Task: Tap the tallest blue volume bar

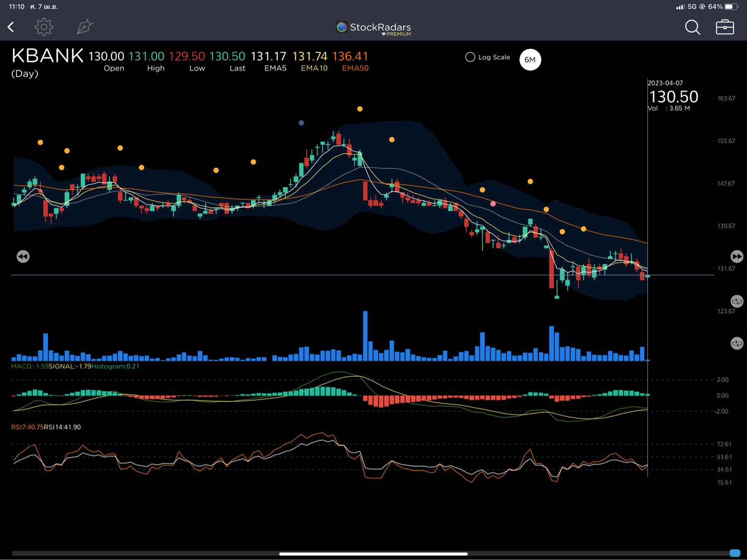Action: point(365,336)
